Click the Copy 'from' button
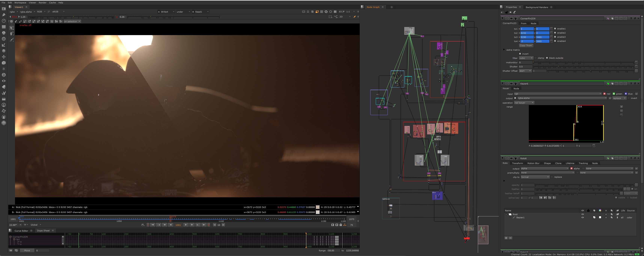 pos(526,46)
